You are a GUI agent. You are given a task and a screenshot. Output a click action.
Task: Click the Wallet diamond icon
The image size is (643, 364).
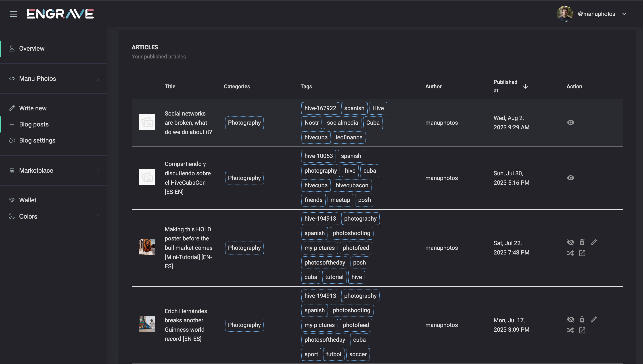click(x=12, y=200)
